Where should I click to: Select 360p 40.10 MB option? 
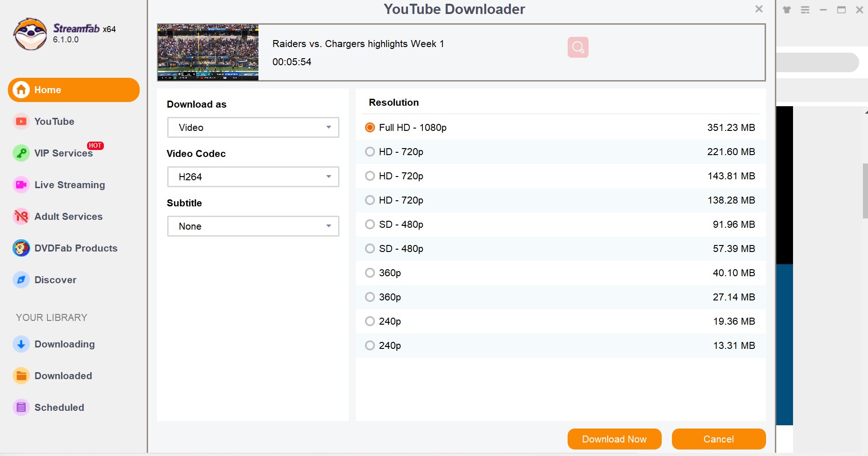(x=561, y=273)
